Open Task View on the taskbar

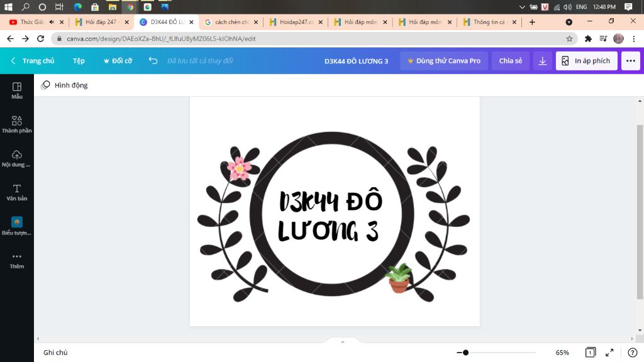tap(60, 7)
